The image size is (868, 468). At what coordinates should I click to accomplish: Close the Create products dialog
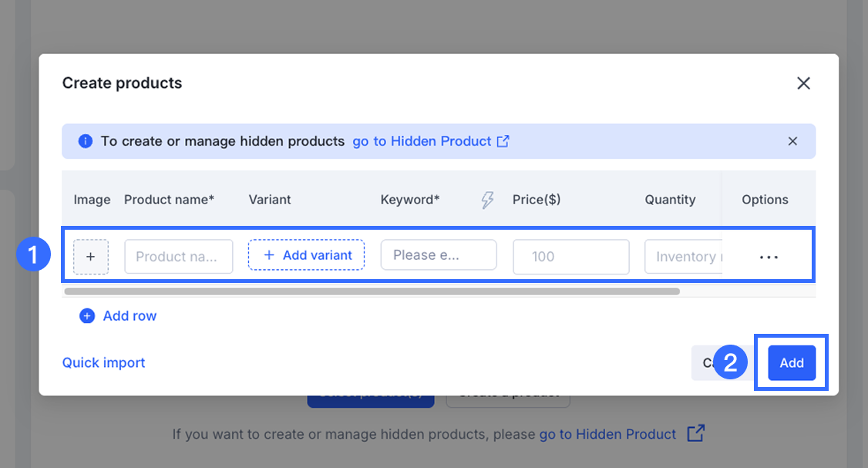[803, 83]
